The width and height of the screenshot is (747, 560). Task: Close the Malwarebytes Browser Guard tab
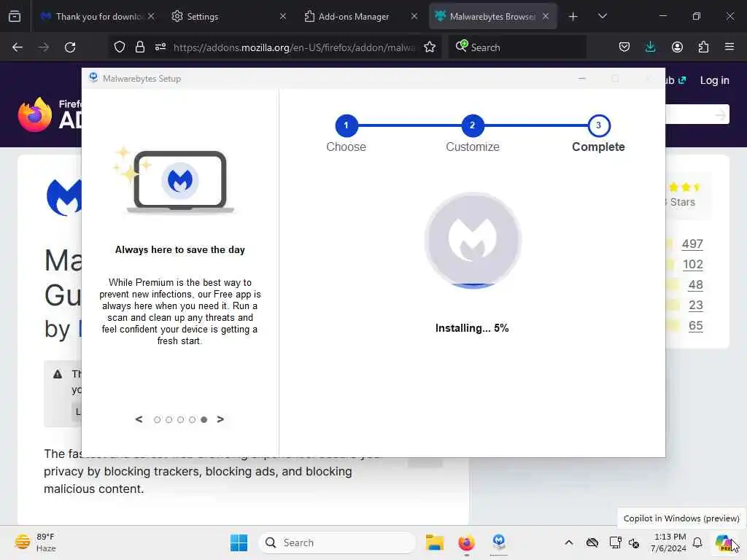546,16
